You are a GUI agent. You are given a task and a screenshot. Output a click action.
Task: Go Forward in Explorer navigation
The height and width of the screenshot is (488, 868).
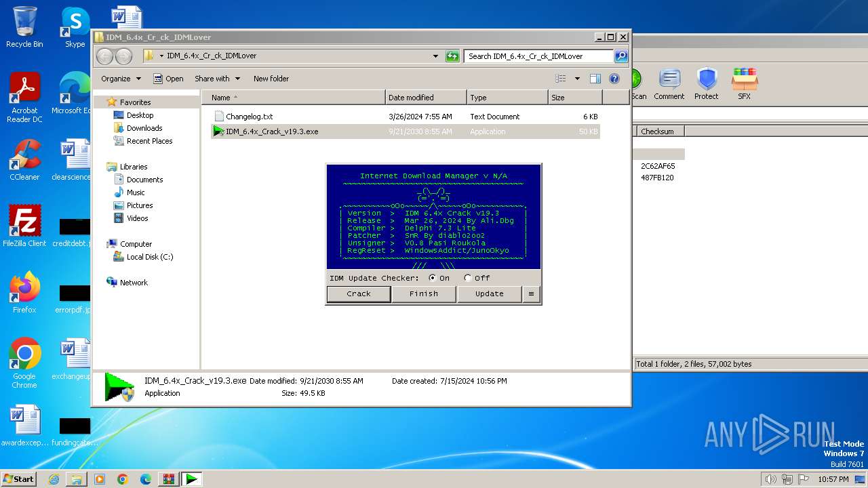[x=123, y=56]
